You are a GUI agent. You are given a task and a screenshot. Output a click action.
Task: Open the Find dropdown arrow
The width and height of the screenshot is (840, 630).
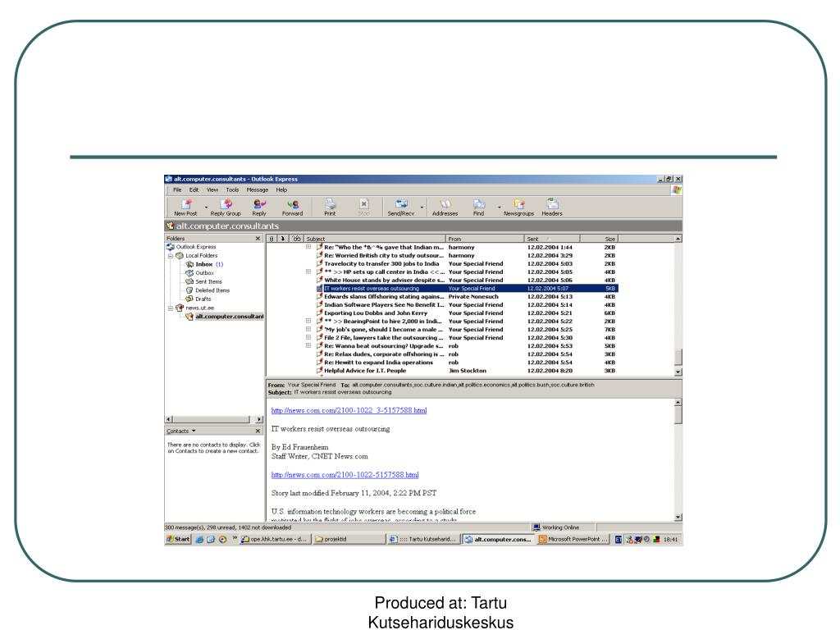pos(500,207)
